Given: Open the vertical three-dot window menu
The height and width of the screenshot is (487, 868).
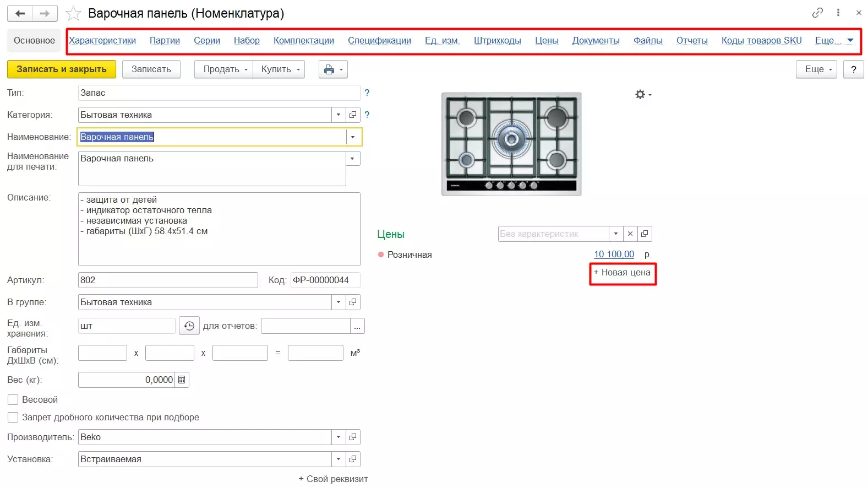Looking at the screenshot, I should pos(838,13).
